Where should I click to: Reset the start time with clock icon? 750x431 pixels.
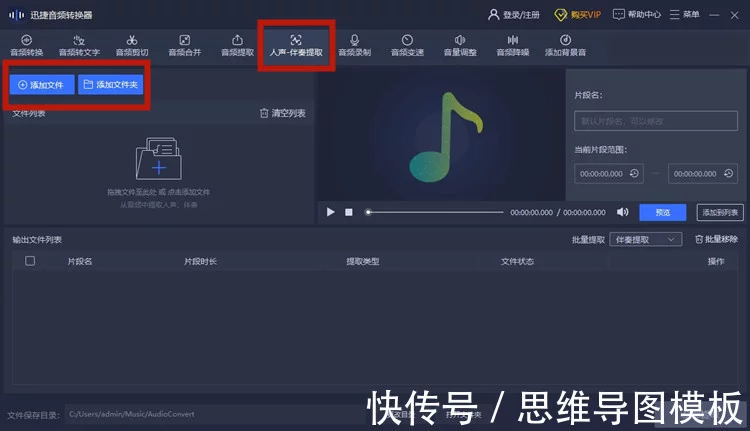(634, 174)
